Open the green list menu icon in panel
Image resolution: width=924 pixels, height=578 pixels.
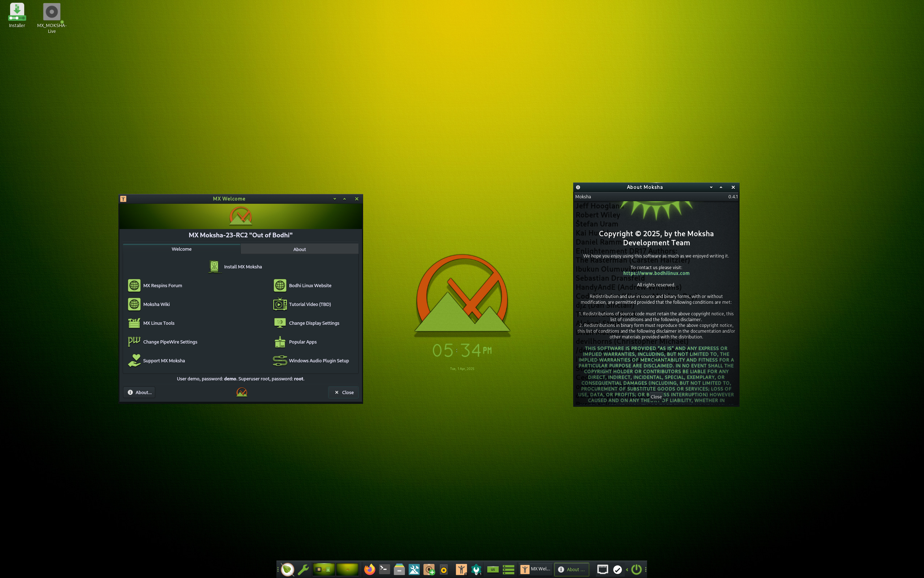[x=509, y=569]
